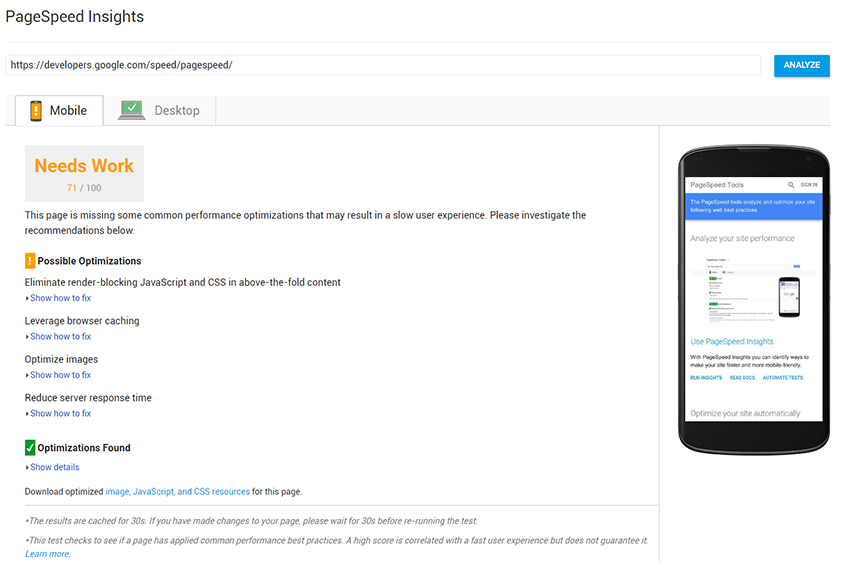Expand Show how to fix under Reduce server response time

point(60,413)
